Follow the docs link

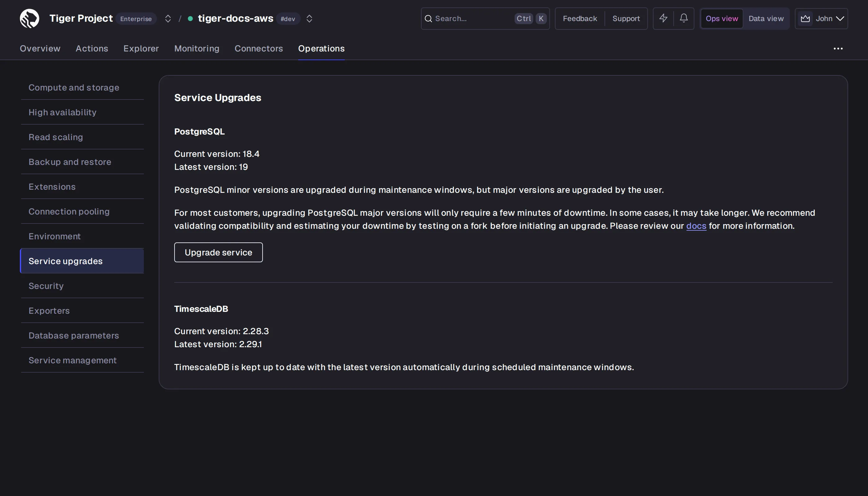coord(696,226)
